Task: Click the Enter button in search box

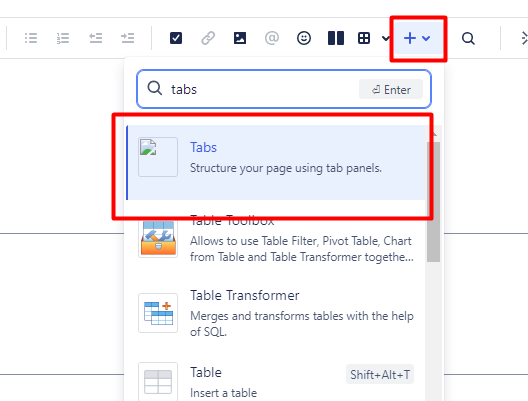Action: coord(391,90)
